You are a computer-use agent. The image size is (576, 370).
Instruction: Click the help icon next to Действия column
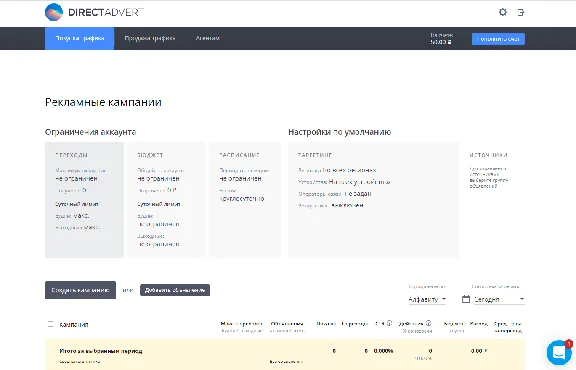click(x=428, y=323)
